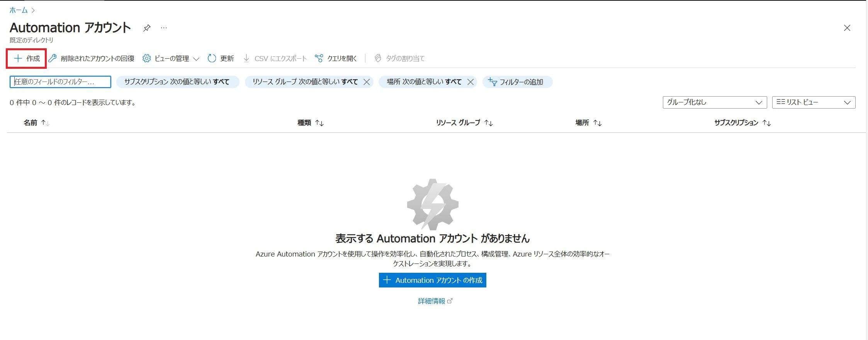Open the 場所 filter pill
868x340 pixels.
pos(424,82)
